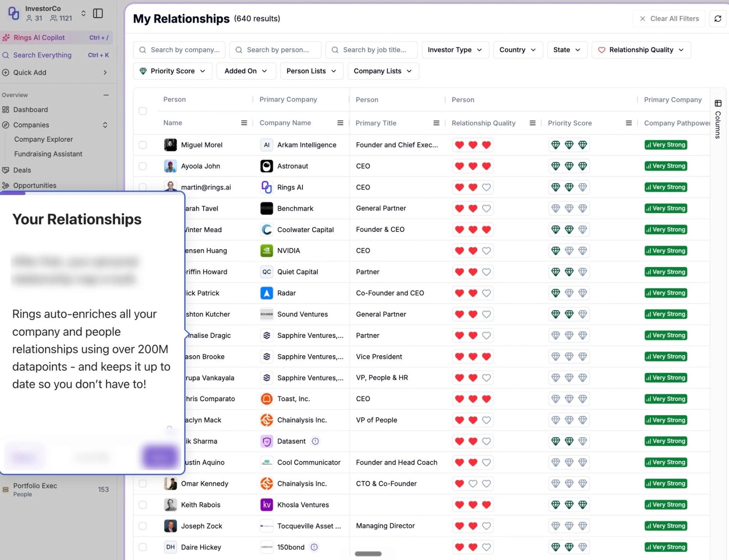Image resolution: width=729 pixels, height=560 pixels.
Task: Click Coolwater Capital logo
Action: point(267,230)
